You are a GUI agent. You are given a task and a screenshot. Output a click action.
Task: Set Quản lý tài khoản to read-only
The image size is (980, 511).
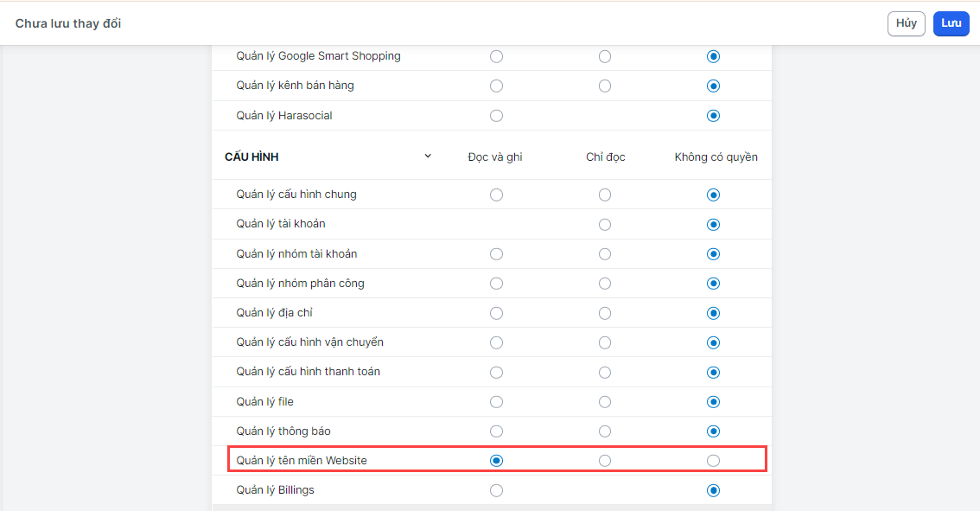605,225
